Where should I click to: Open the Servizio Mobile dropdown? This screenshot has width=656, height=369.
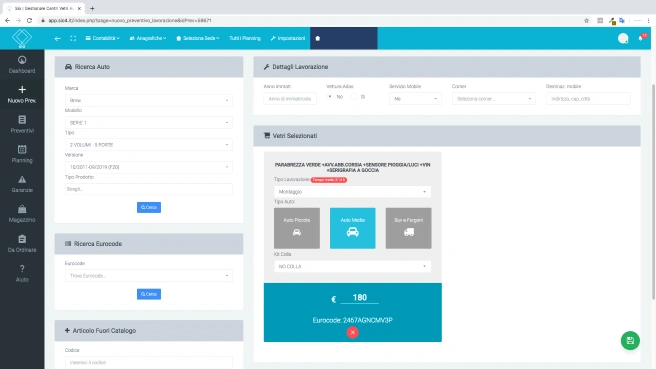(x=415, y=99)
